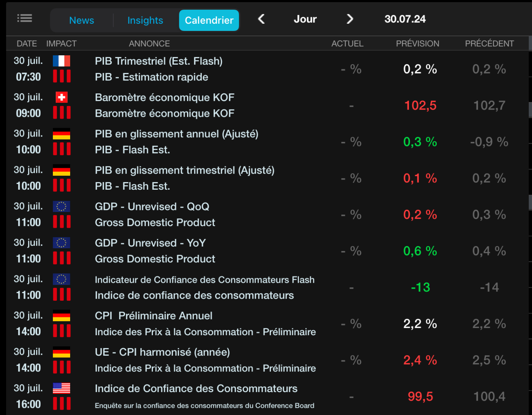Viewport: 532px width, 415px height.
Task: Sort by the IMPACT column header
Action: point(62,43)
